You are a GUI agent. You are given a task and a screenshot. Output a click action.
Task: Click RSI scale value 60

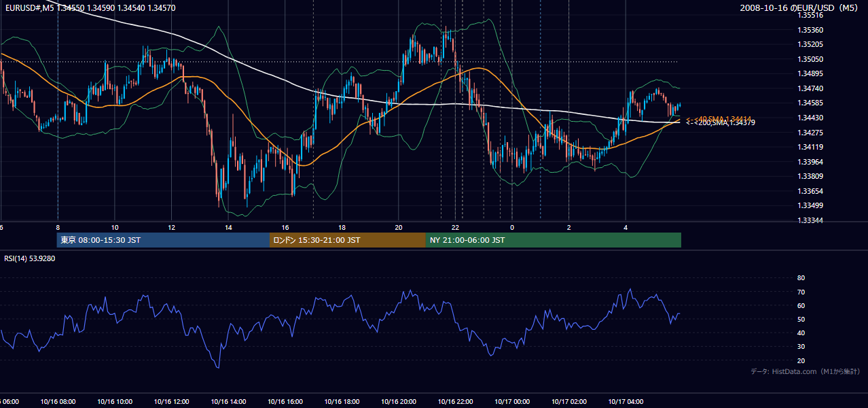[x=801, y=305]
